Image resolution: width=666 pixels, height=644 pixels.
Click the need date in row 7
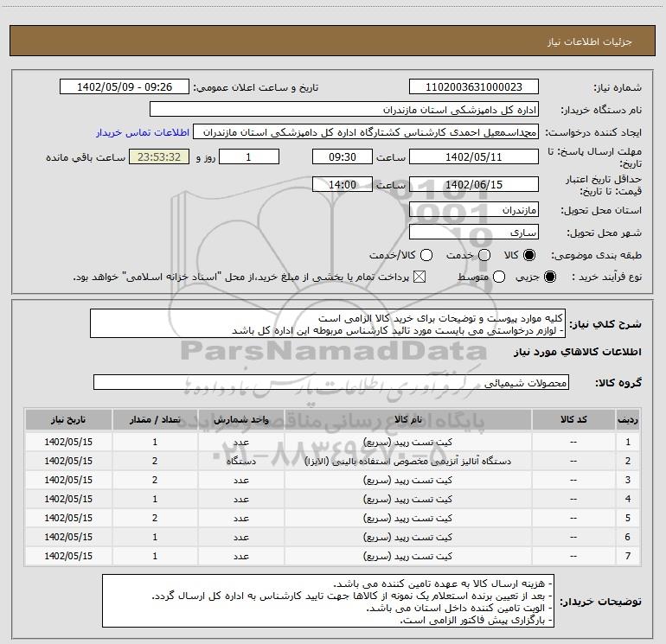coord(68,556)
